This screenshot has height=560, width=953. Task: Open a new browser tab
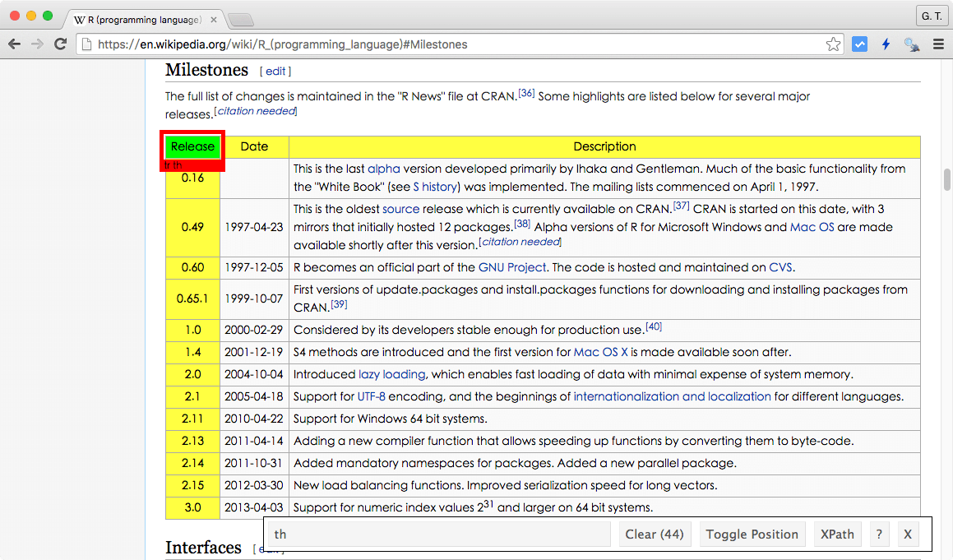click(239, 19)
